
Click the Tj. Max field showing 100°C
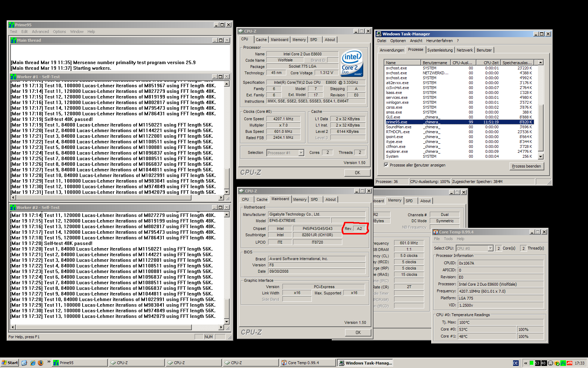(501, 322)
